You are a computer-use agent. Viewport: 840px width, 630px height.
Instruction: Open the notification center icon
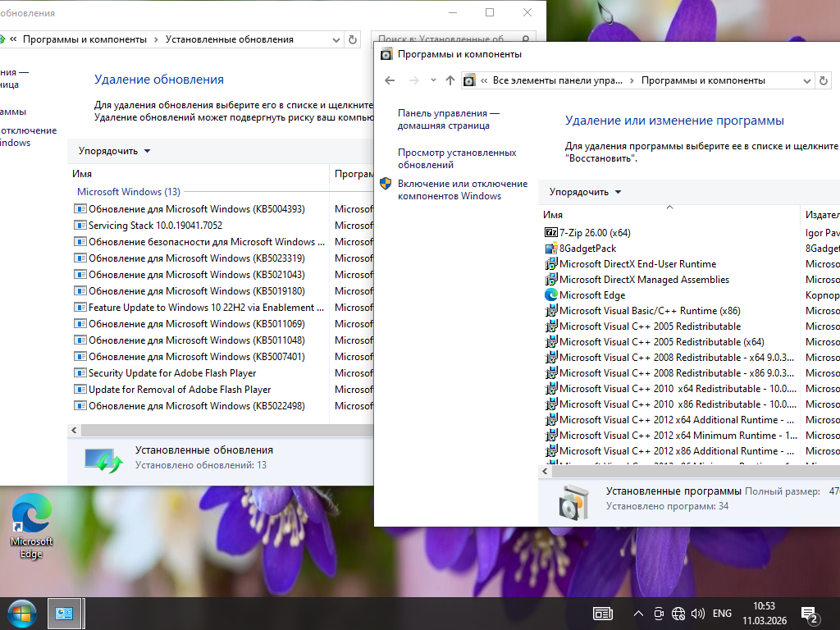point(810,614)
